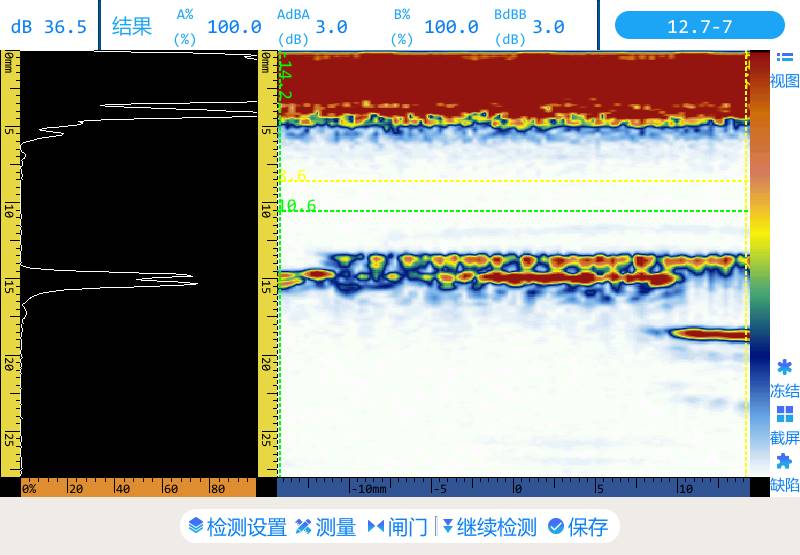
Task: Open 检测设置 inspection settings
Action: [x=237, y=527]
